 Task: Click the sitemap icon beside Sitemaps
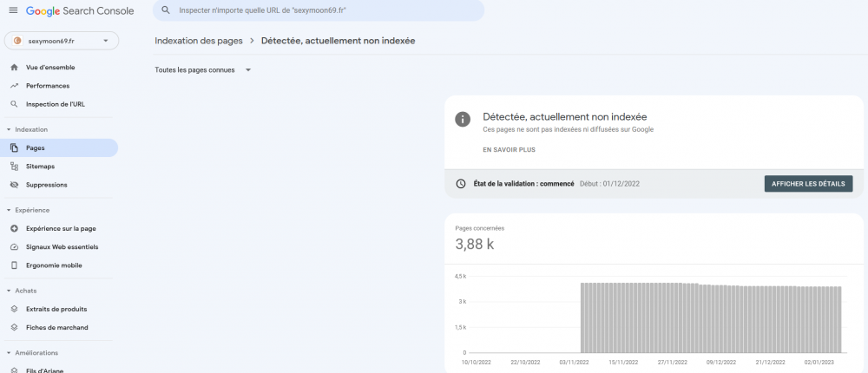coord(15,166)
